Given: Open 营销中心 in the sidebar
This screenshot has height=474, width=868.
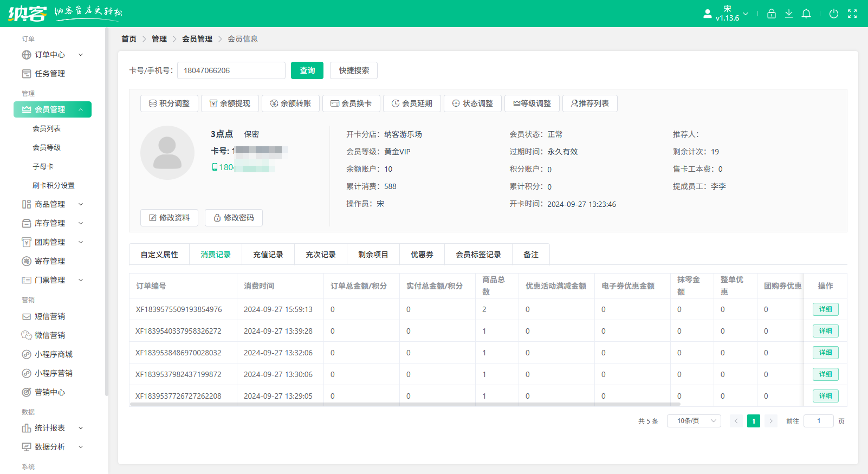Looking at the screenshot, I should 50,392.
